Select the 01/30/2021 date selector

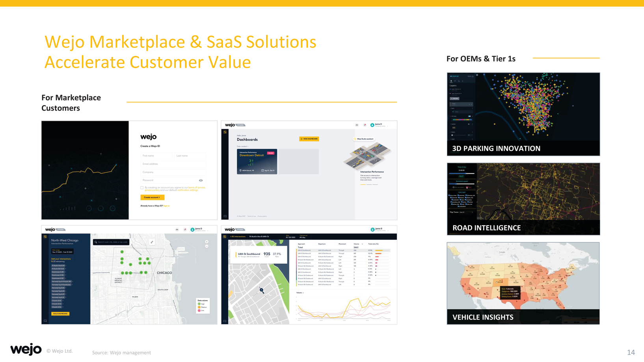(290, 237)
